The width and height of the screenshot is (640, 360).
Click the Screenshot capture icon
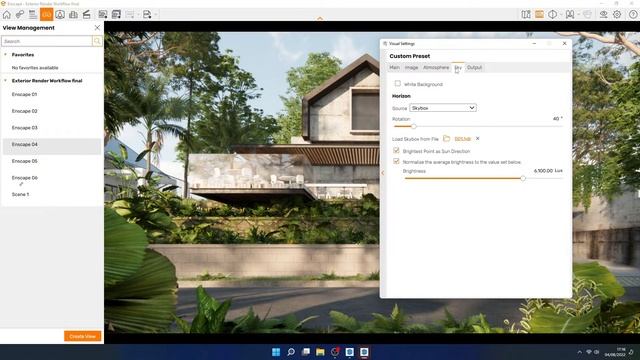[103, 15]
